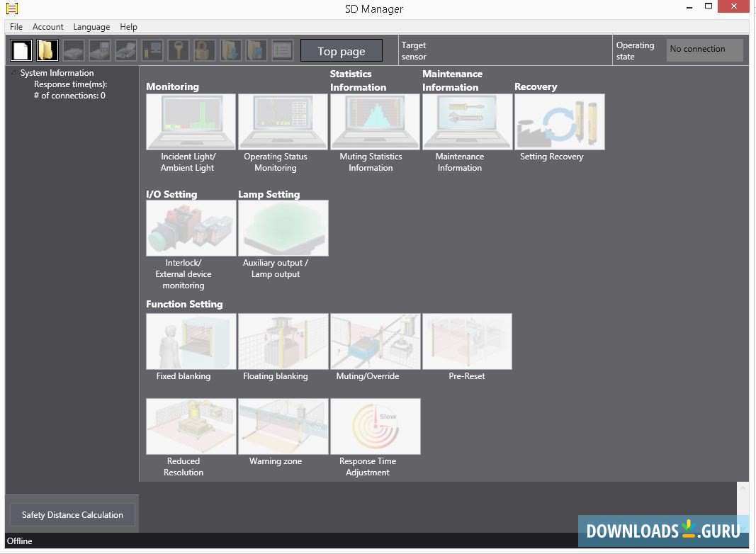Open the Floating blanking tile
Image resolution: width=756 pixels, height=554 pixels.
283,341
